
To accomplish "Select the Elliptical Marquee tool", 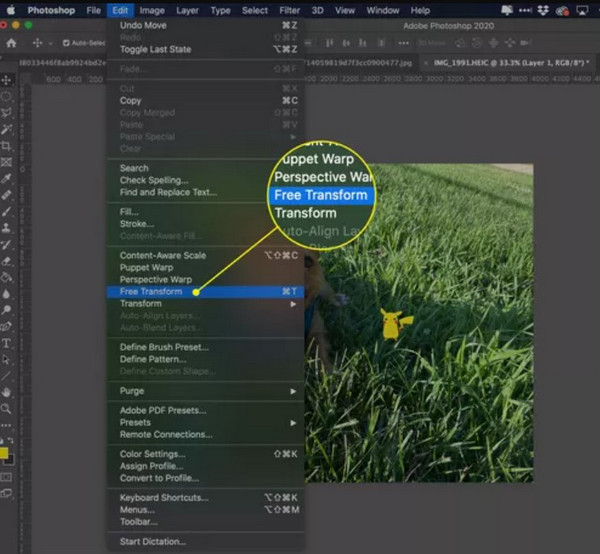I will [x=6, y=96].
